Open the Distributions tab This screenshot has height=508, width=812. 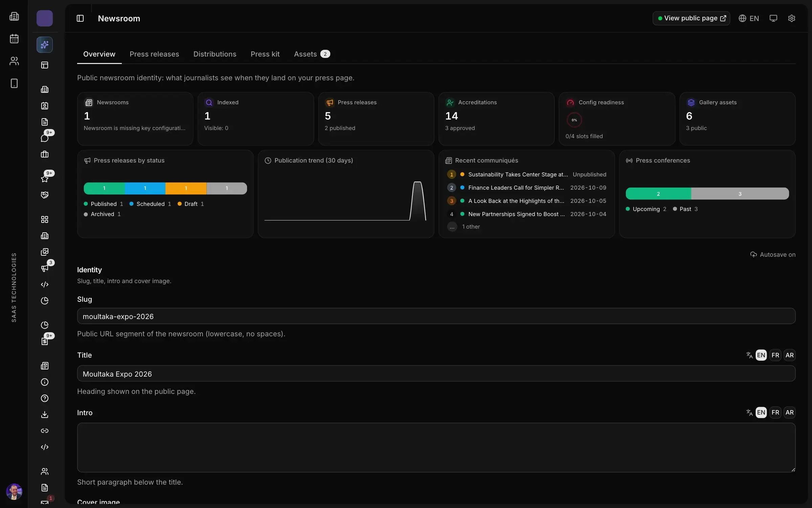[x=215, y=54]
